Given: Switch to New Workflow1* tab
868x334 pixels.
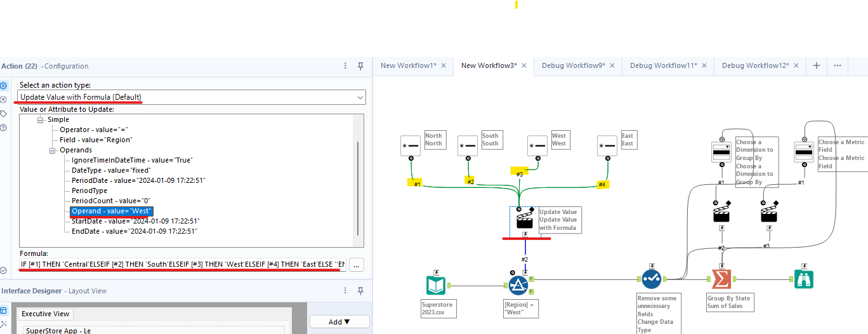Looking at the screenshot, I should [x=408, y=65].
